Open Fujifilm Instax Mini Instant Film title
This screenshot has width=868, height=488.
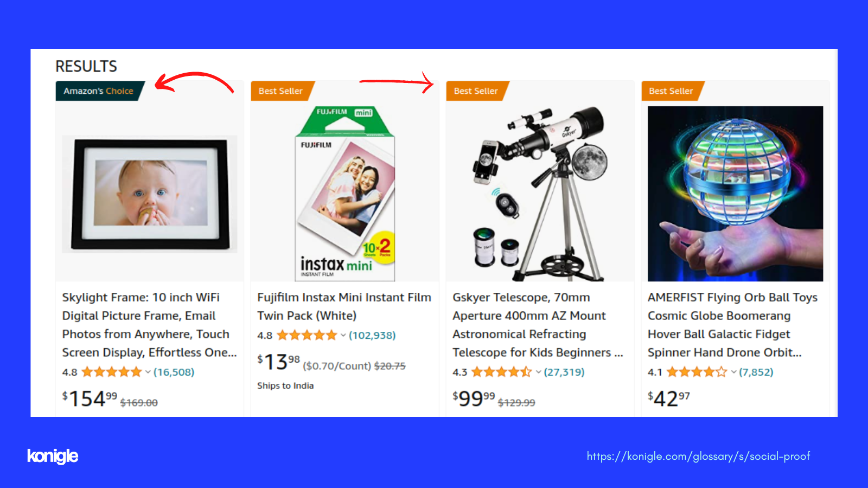tap(344, 306)
